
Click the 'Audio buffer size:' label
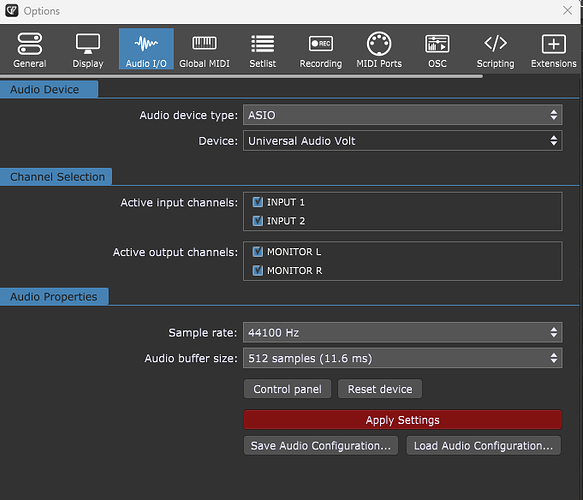pos(191,358)
